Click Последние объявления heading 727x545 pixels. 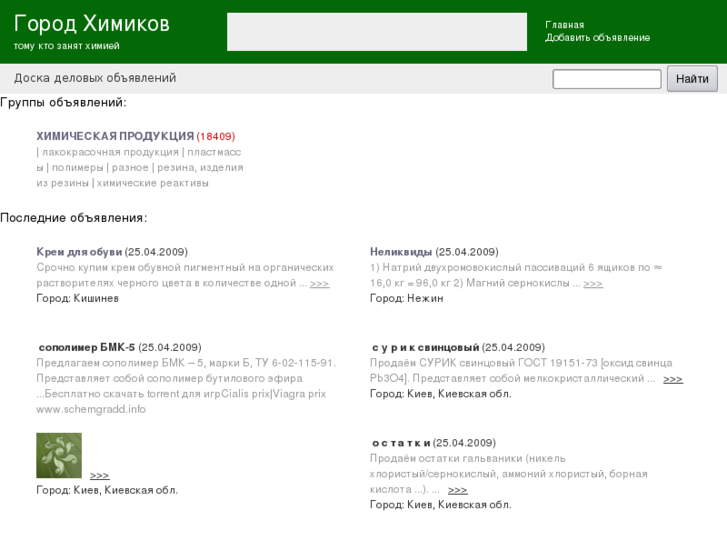(x=74, y=218)
